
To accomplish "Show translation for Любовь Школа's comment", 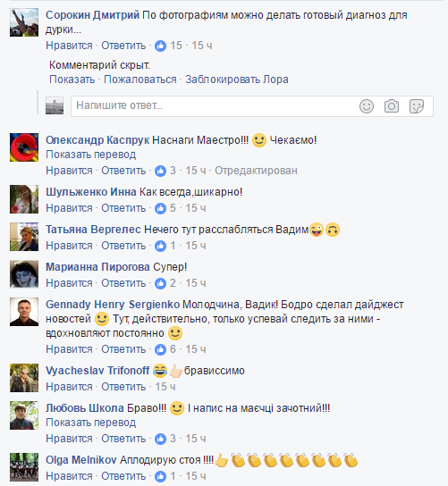I will click(x=91, y=423).
